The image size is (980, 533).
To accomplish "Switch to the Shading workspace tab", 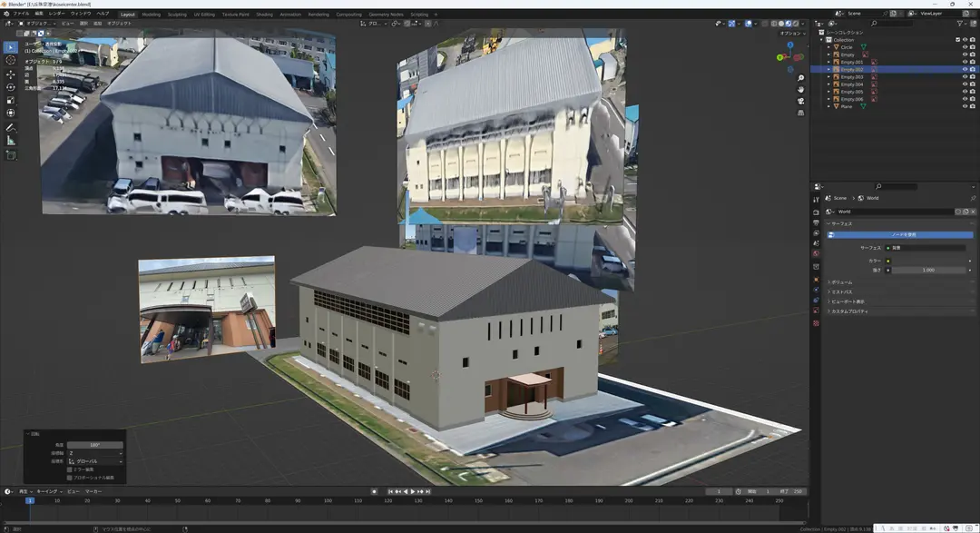I will [x=264, y=15].
